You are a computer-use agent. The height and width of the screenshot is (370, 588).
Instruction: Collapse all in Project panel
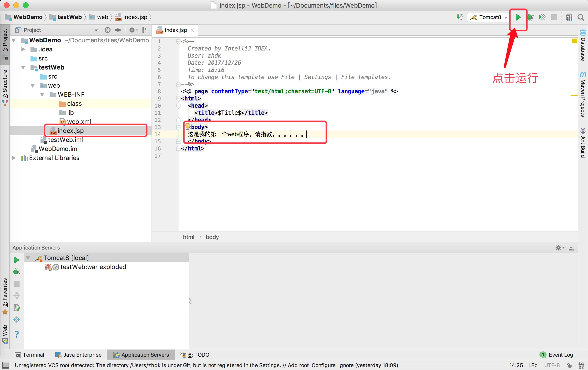coord(118,30)
